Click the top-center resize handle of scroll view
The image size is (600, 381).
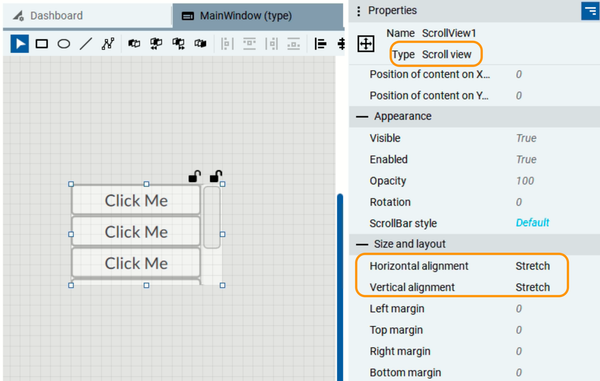(146, 184)
